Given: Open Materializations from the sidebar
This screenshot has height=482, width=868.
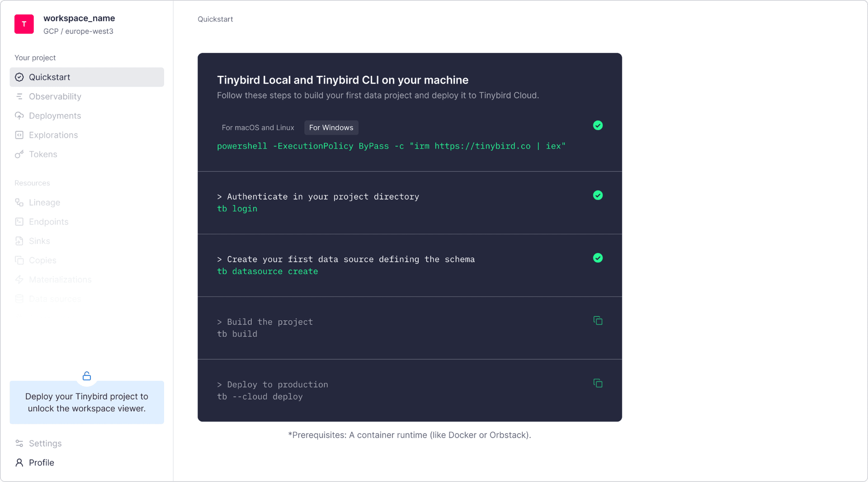Looking at the screenshot, I should 60,280.
